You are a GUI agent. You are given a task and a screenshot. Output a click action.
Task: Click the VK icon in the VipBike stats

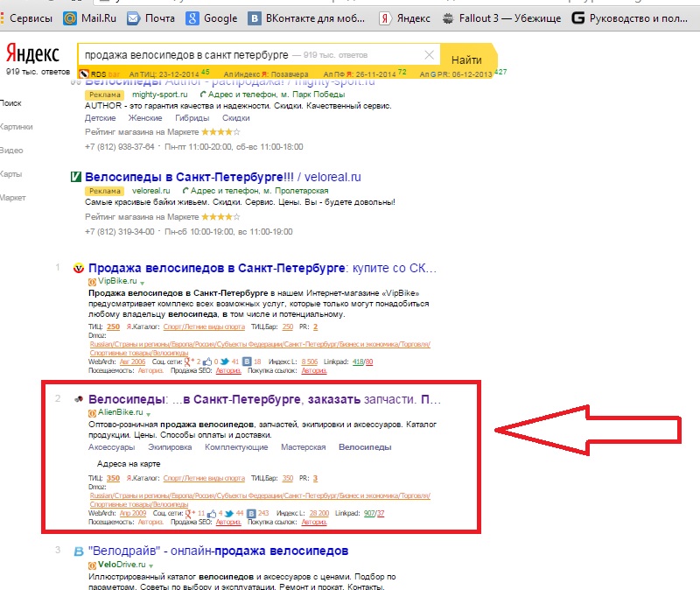247,362
